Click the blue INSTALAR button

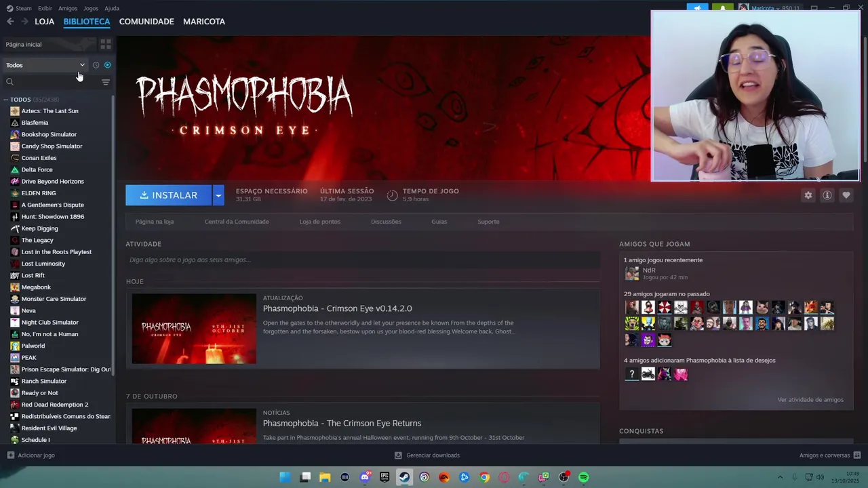coord(169,195)
